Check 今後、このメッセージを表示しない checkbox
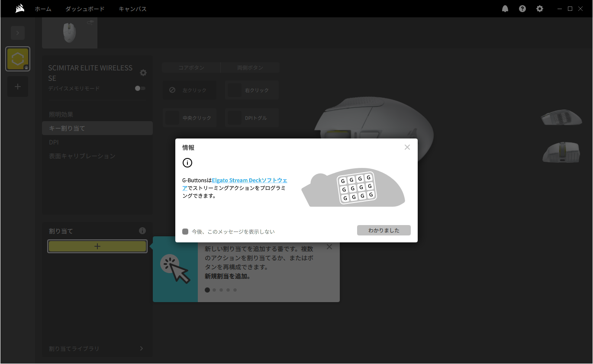The image size is (593, 364). 184,232
